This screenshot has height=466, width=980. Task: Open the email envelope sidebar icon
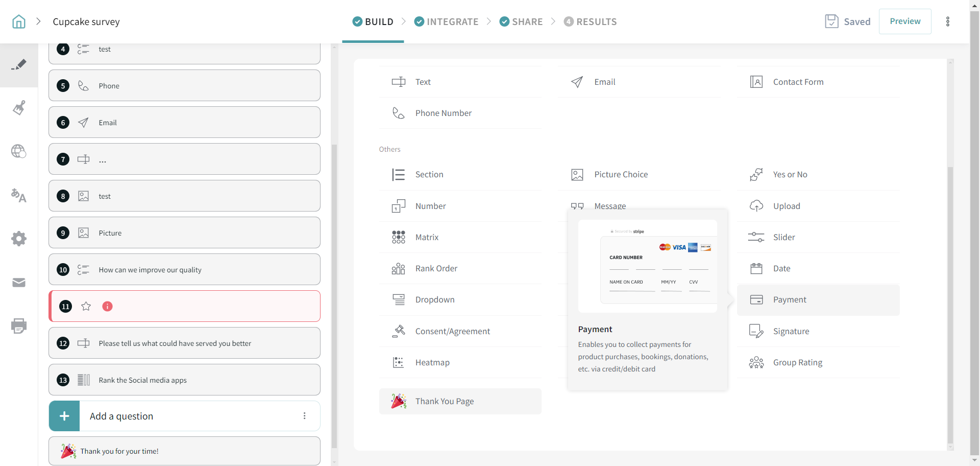(x=19, y=283)
